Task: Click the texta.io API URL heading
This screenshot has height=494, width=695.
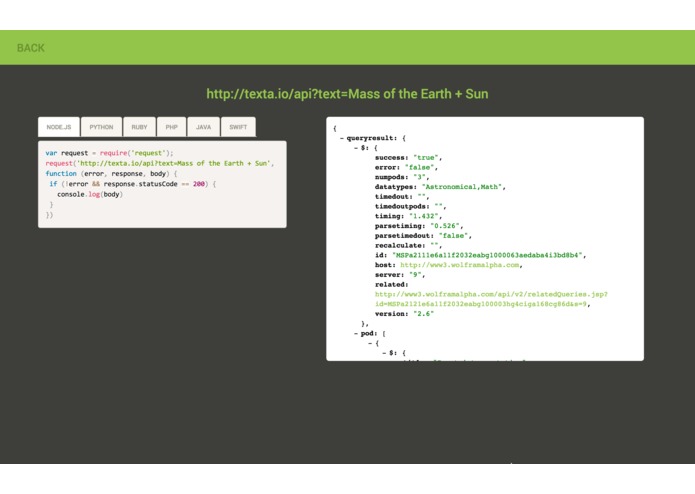Action: coord(348,94)
